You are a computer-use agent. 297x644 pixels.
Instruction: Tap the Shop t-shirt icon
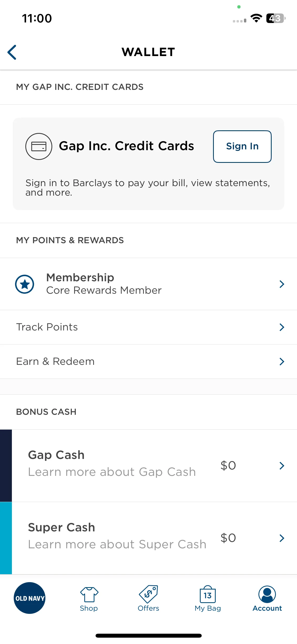[89, 595]
